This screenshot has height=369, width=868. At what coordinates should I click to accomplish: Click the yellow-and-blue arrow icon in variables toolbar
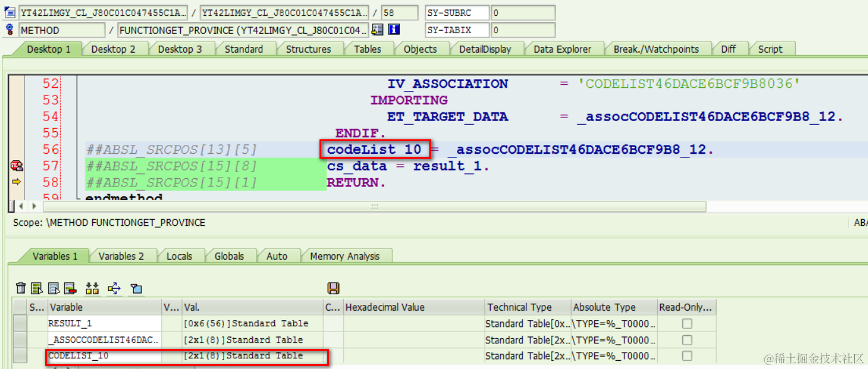(114, 288)
